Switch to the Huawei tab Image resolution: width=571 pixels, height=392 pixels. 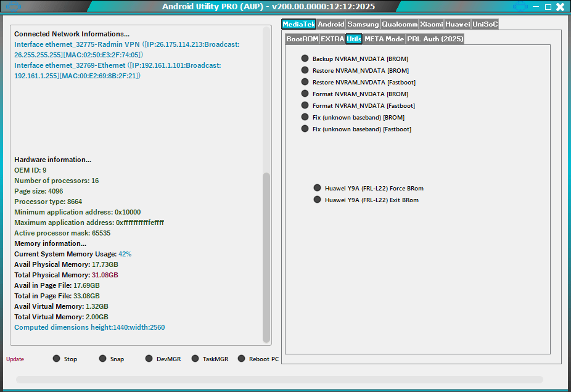(x=457, y=25)
